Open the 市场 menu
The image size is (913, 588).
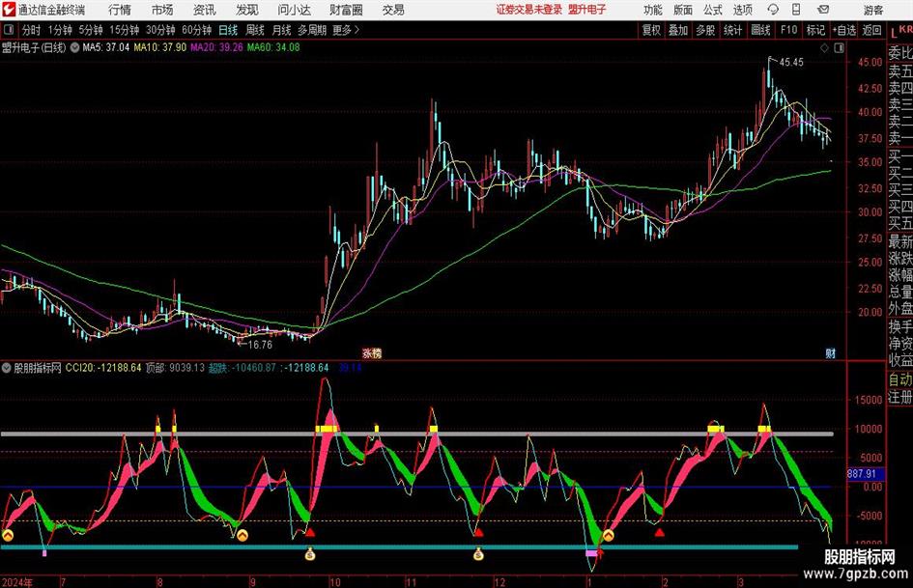162,10
